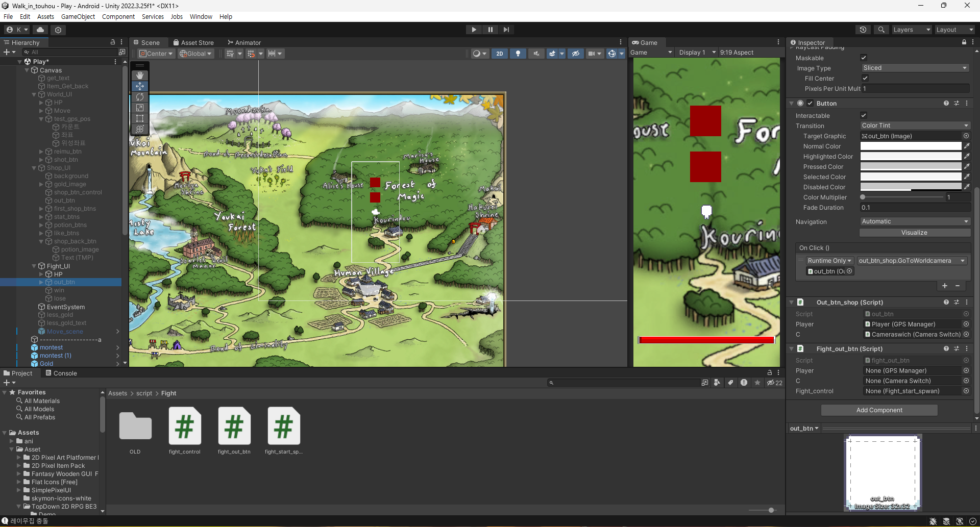Add an On Click event with plus
The image size is (980, 527).
[x=945, y=286]
